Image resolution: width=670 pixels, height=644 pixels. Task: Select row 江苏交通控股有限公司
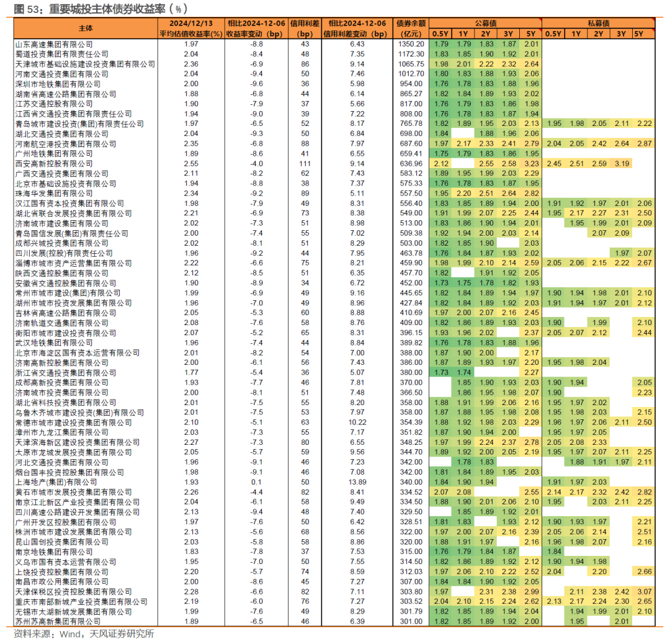click(x=334, y=104)
